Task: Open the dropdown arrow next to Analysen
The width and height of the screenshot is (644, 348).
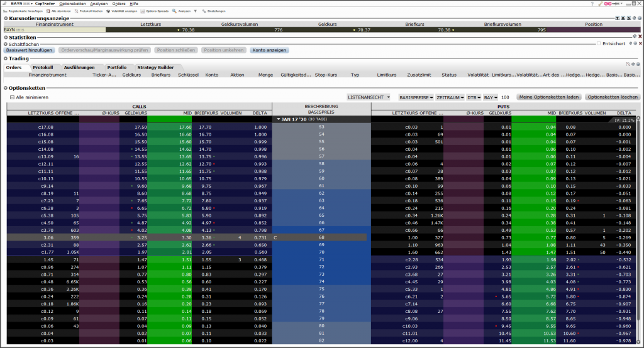Action: tap(195, 11)
